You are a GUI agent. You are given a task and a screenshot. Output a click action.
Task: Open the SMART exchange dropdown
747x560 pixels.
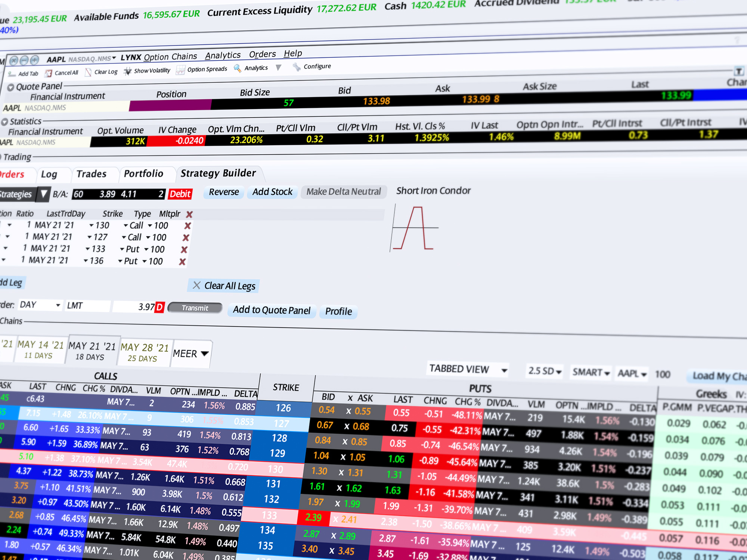(607, 373)
